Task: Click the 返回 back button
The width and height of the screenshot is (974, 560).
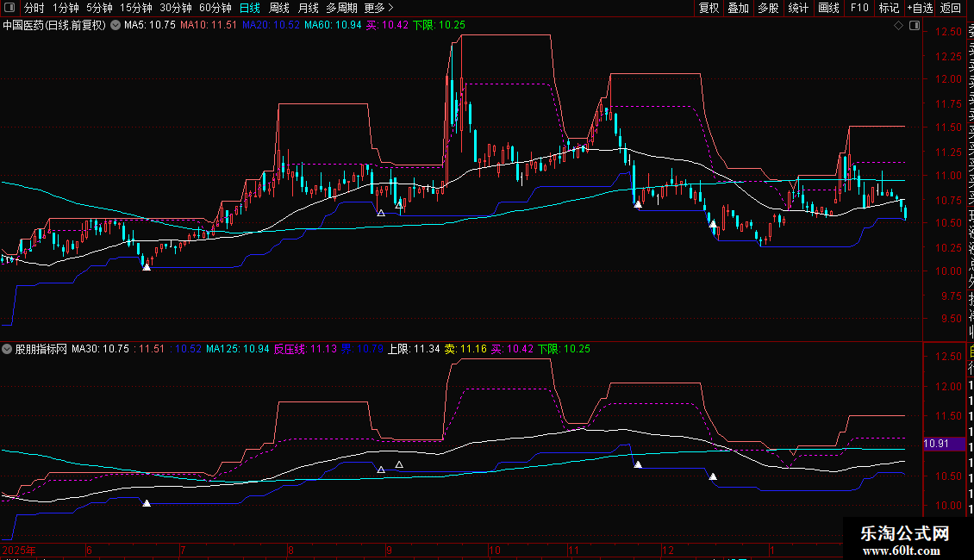Action: tap(951, 8)
